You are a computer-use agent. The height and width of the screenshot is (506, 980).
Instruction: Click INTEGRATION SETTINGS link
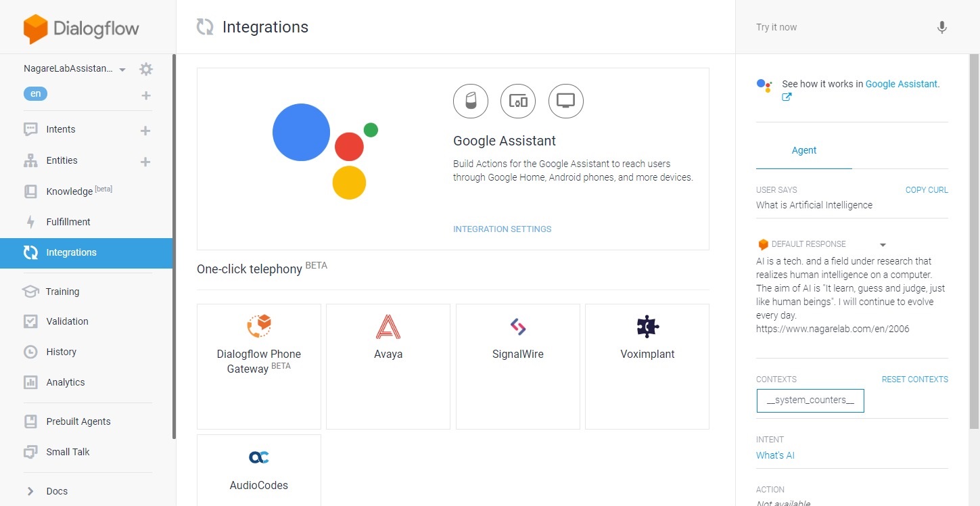[x=502, y=229]
